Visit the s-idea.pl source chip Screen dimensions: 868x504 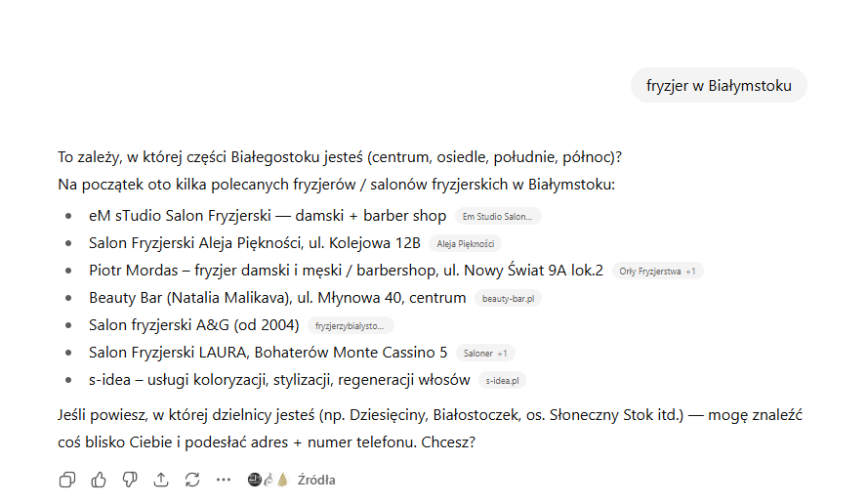click(502, 380)
